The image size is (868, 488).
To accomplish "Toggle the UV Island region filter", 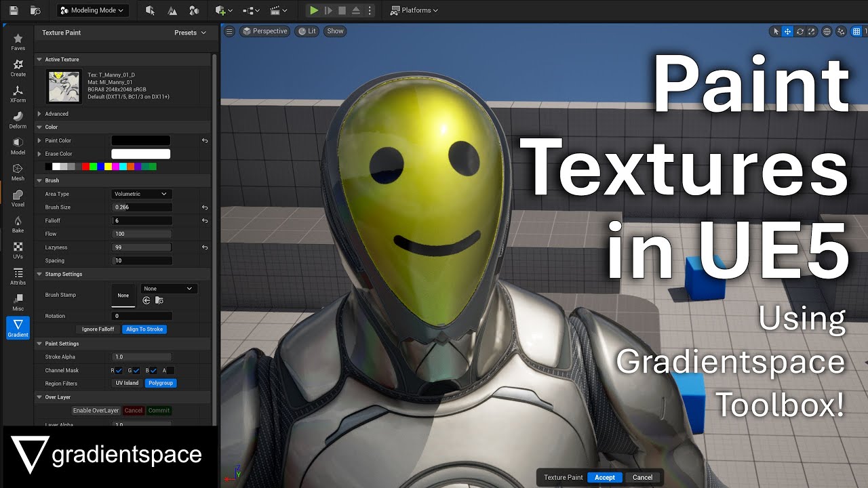I will click(x=127, y=383).
